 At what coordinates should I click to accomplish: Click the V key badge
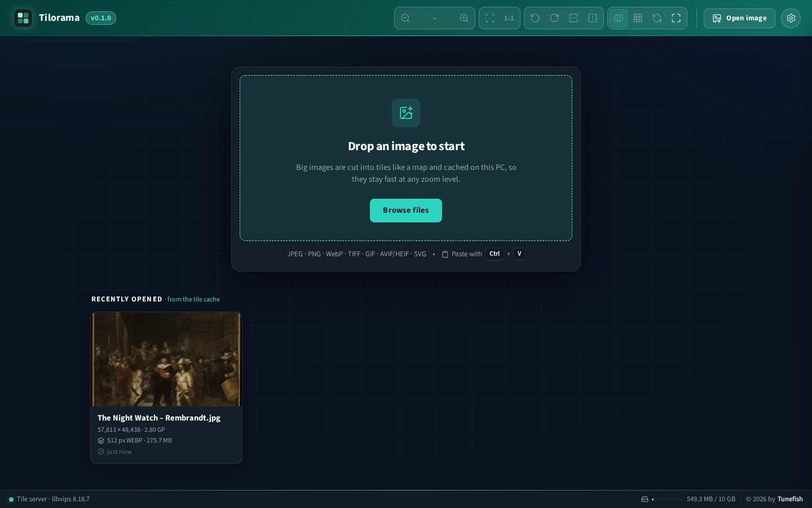point(519,254)
